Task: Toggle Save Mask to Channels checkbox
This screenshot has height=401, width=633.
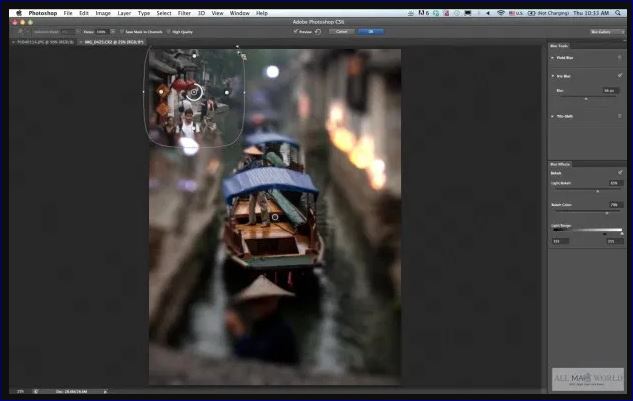Action: 122,31
